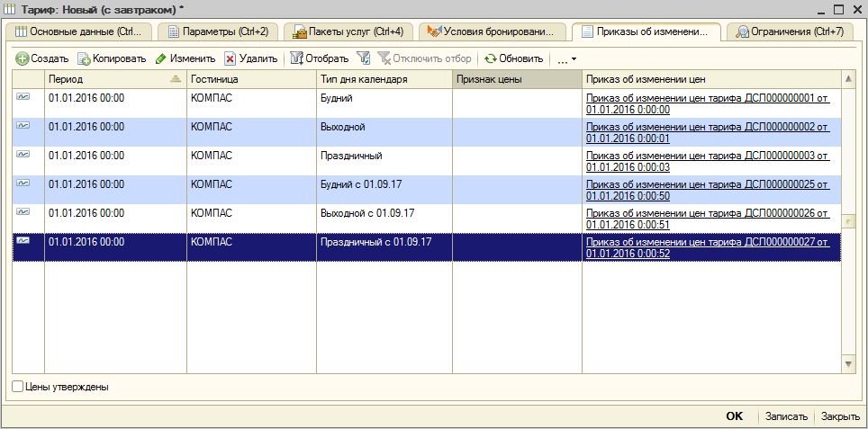
Task: Open the order link ДСЛ000000026
Action: 708,219
